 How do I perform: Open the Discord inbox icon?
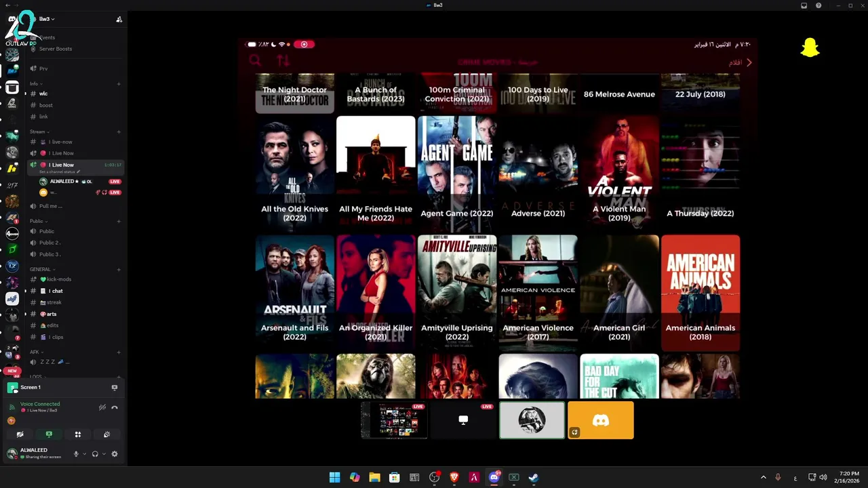pos(804,5)
